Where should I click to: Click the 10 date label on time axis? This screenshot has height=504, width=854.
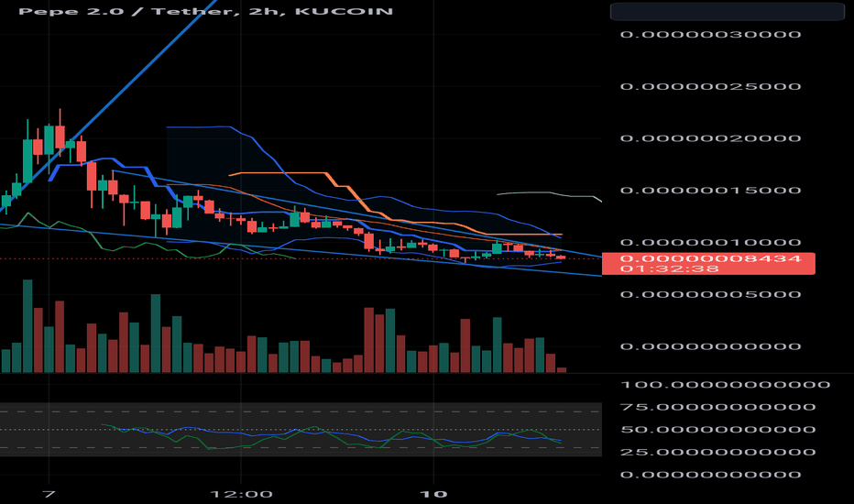(433, 494)
